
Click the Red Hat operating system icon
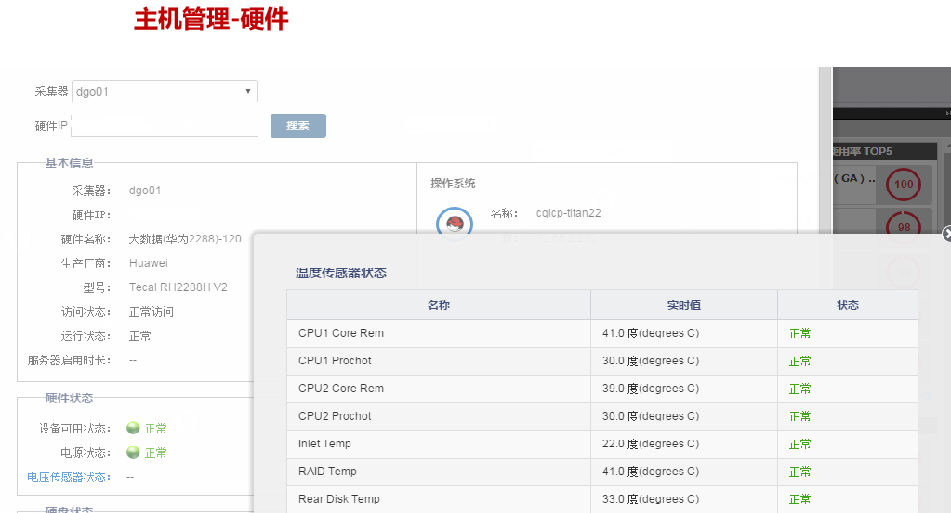(x=454, y=222)
